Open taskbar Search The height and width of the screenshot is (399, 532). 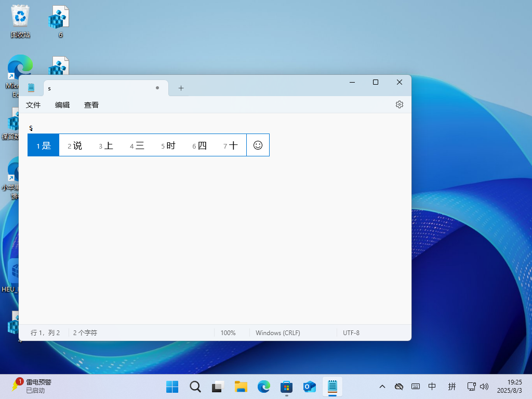tap(195, 387)
